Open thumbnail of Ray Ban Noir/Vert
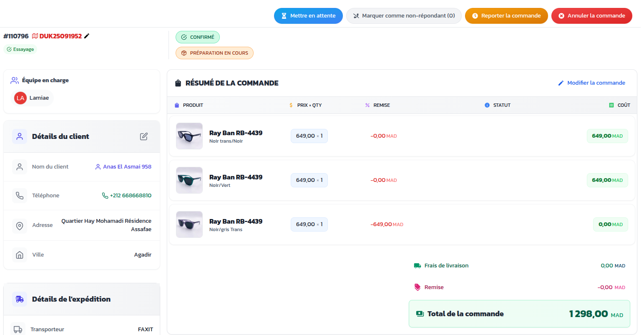Image resolution: width=644 pixels, height=335 pixels. pyautogui.click(x=189, y=180)
